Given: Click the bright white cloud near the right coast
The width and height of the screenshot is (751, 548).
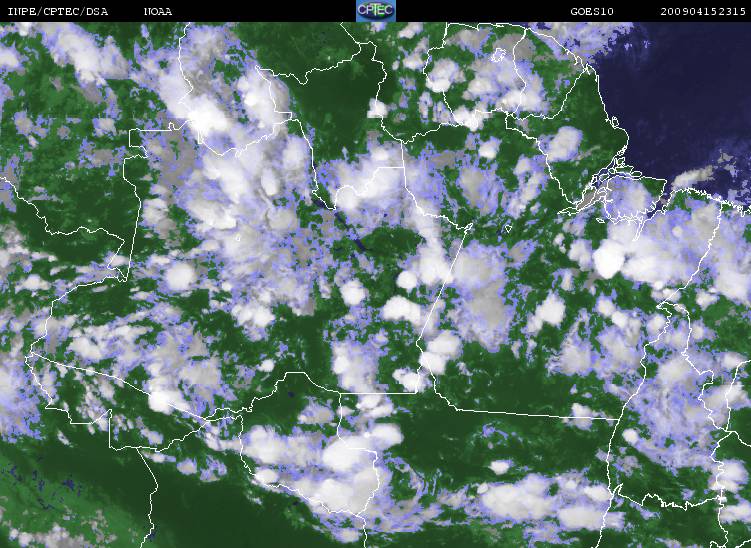Looking at the screenshot, I should 608,260.
